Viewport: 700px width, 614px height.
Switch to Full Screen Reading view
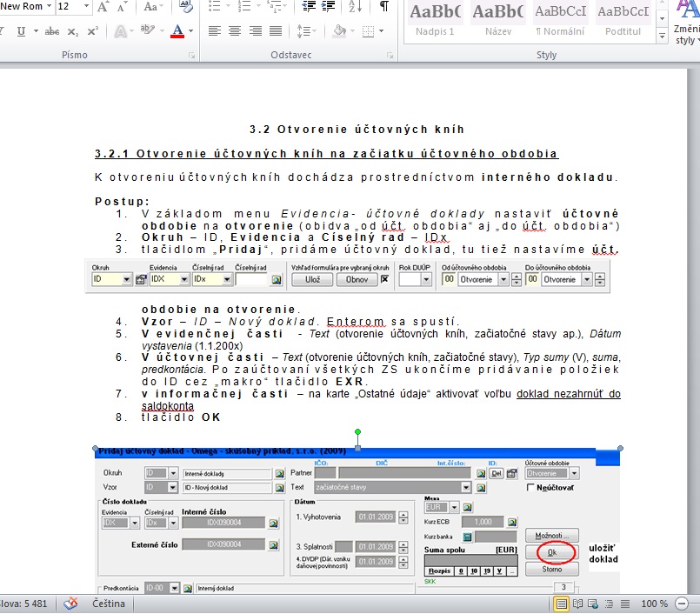tap(577, 604)
